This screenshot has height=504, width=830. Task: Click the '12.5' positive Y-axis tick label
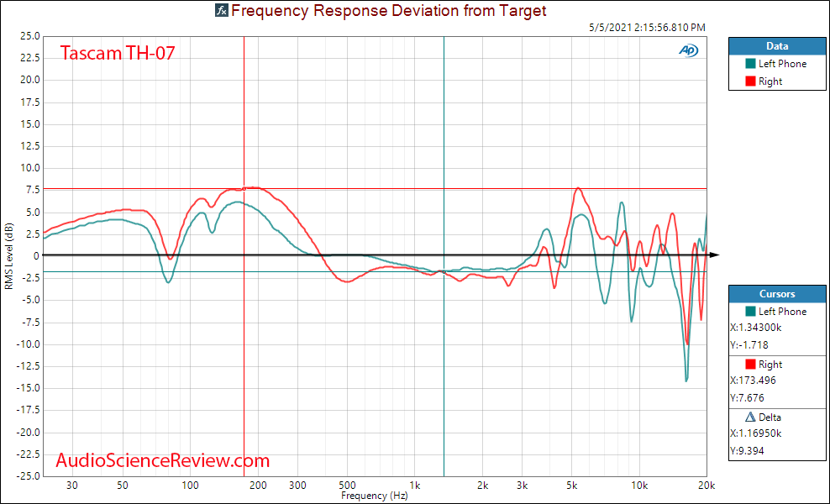click(30, 146)
